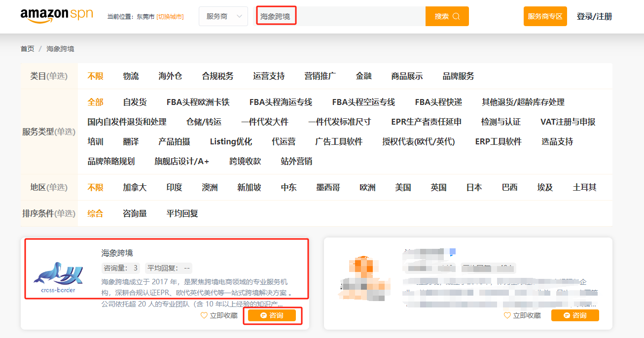Click 服务商专区 orange button
644x338 pixels.
(545, 16)
